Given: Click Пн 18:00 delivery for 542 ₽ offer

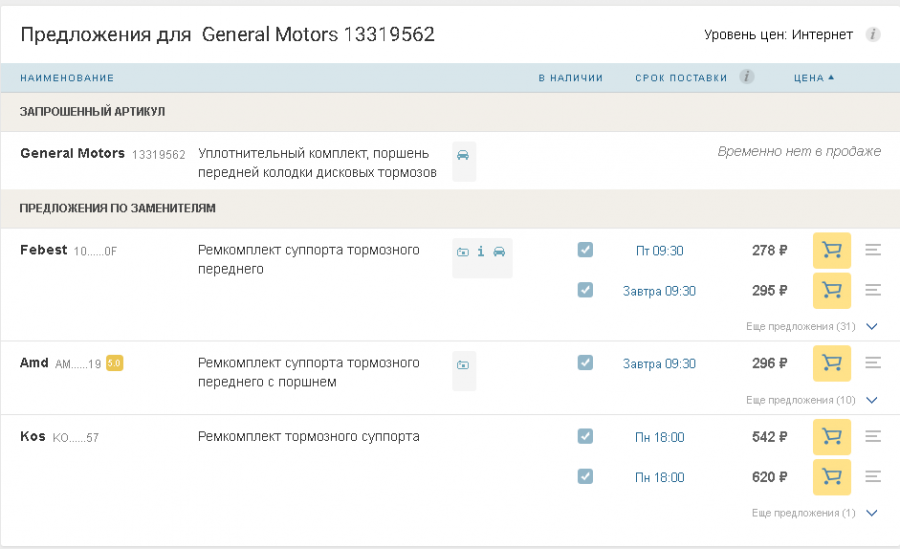Looking at the screenshot, I should click(x=660, y=438).
